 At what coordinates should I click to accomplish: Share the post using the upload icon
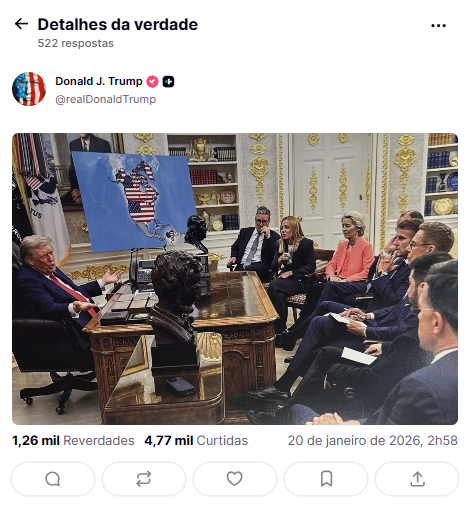(x=417, y=479)
